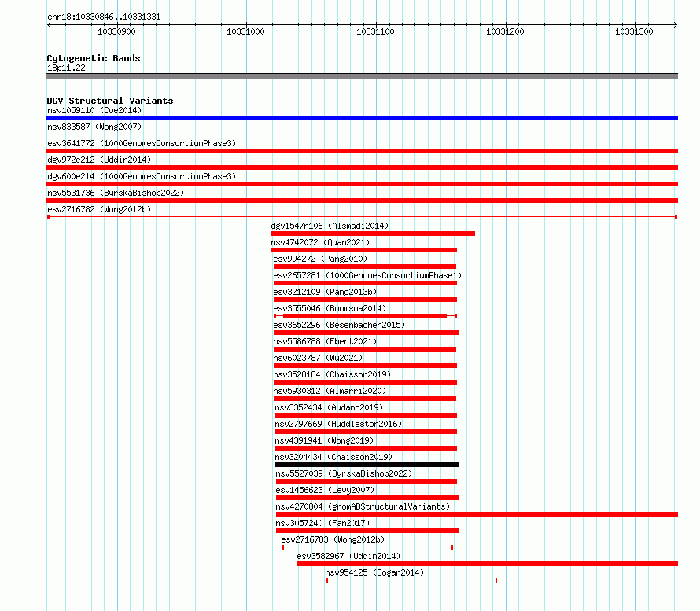Click the Cytogenetic Bands track title

94,58
